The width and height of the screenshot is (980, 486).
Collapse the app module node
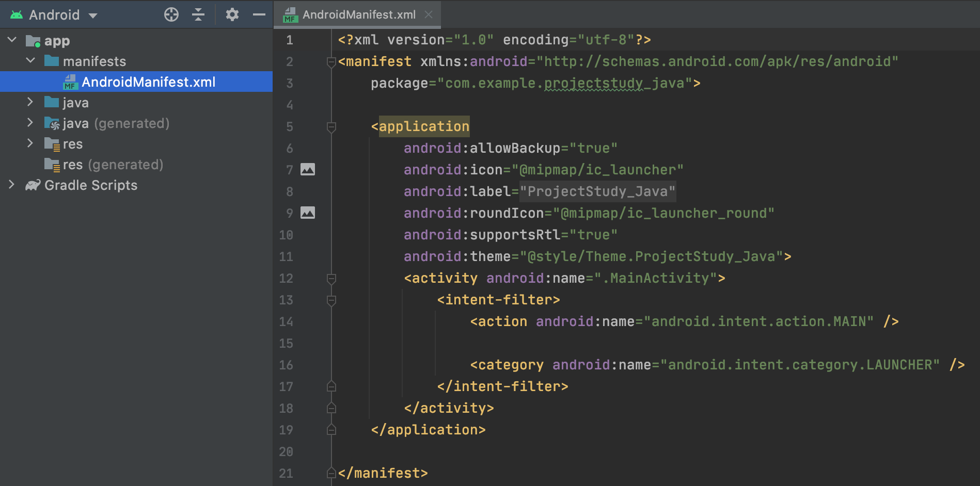(x=12, y=40)
